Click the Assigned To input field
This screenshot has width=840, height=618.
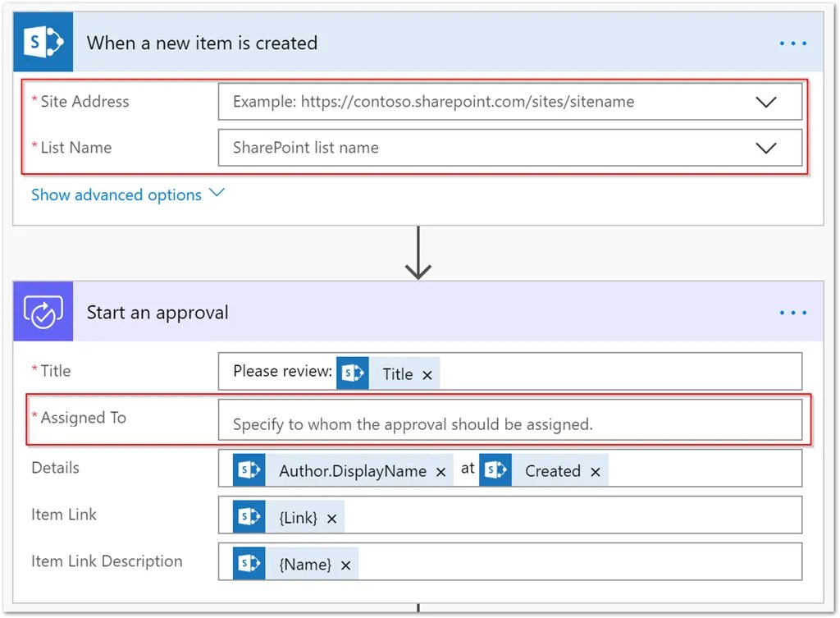pyautogui.click(x=510, y=419)
